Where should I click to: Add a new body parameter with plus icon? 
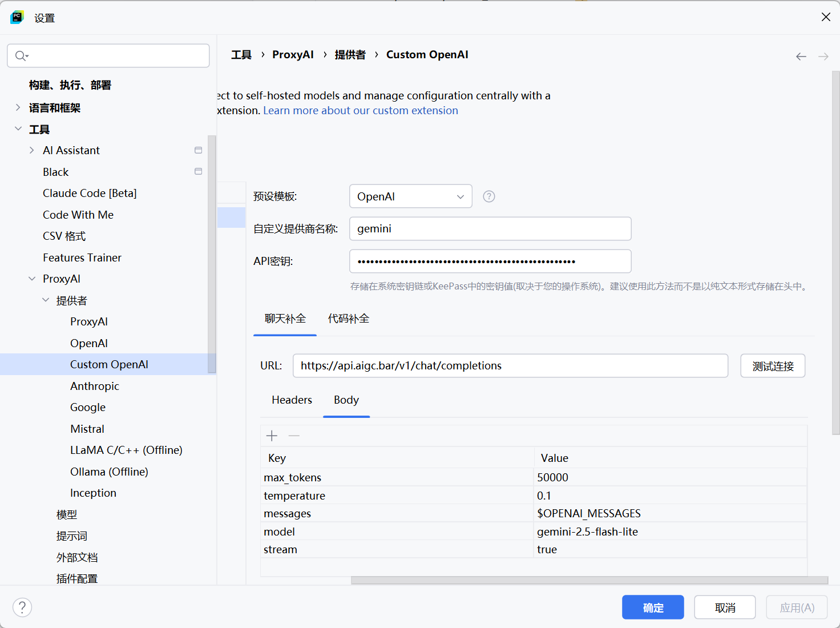[x=272, y=436]
